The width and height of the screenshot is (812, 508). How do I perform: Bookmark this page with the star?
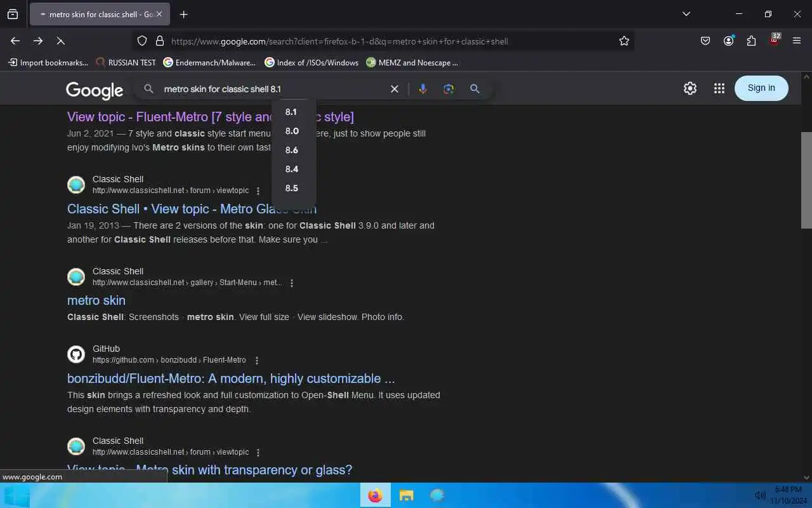click(x=624, y=41)
